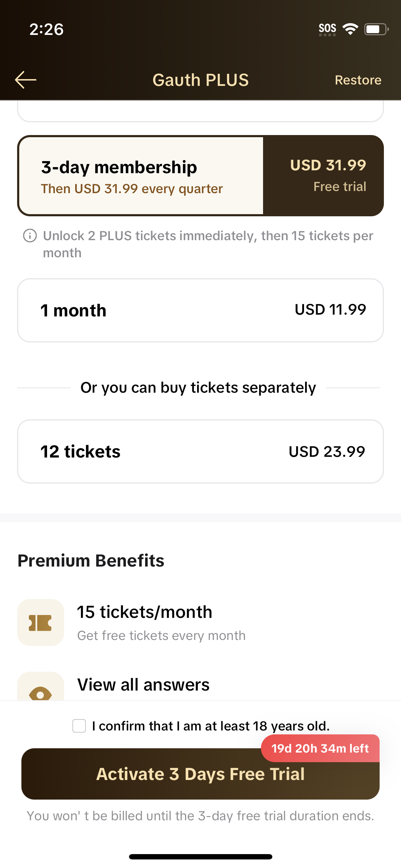Open the View all answers benefit

(x=143, y=685)
